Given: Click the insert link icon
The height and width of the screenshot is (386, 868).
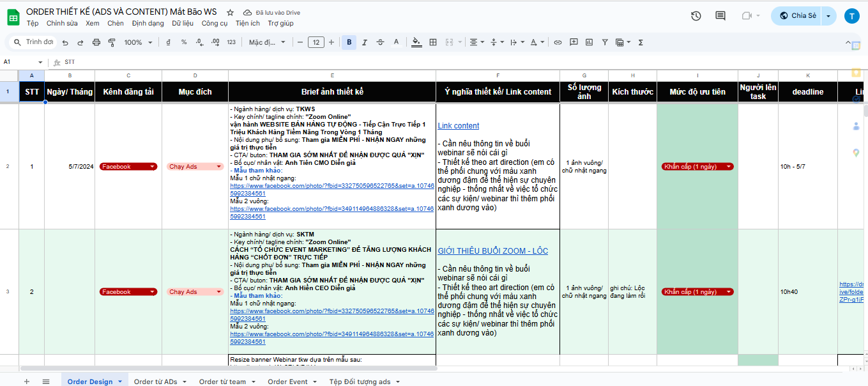Looking at the screenshot, I should point(558,42).
